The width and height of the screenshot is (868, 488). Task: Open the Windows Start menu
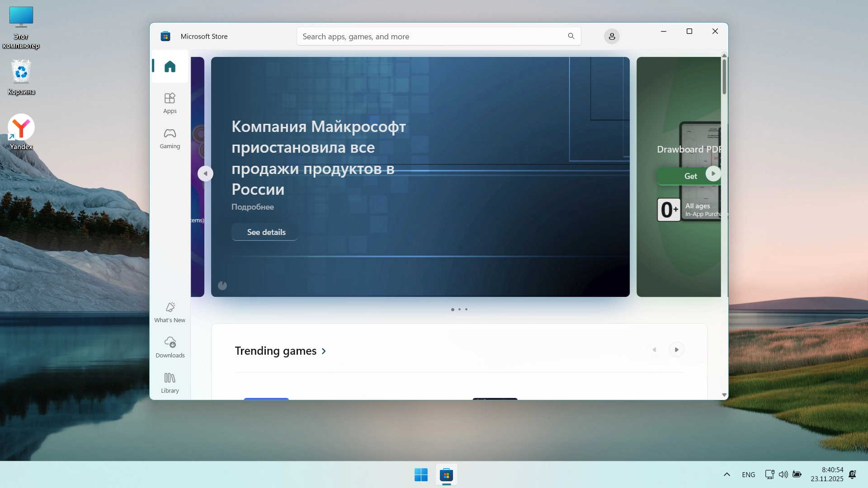point(421,475)
